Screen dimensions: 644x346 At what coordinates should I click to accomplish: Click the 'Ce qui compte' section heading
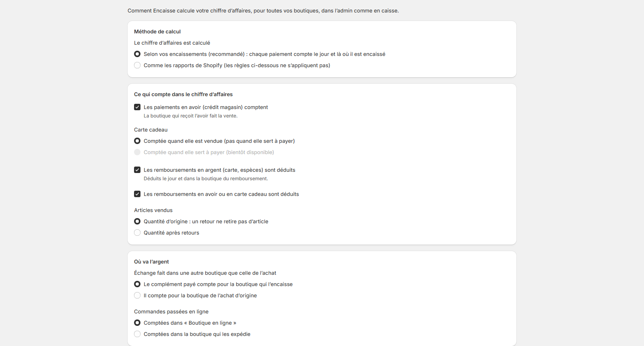click(184, 94)
